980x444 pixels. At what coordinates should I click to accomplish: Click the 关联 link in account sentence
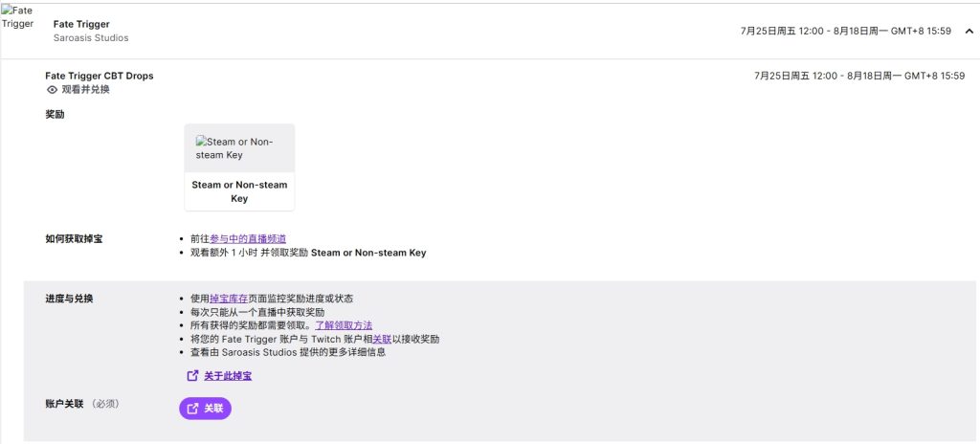382,339
